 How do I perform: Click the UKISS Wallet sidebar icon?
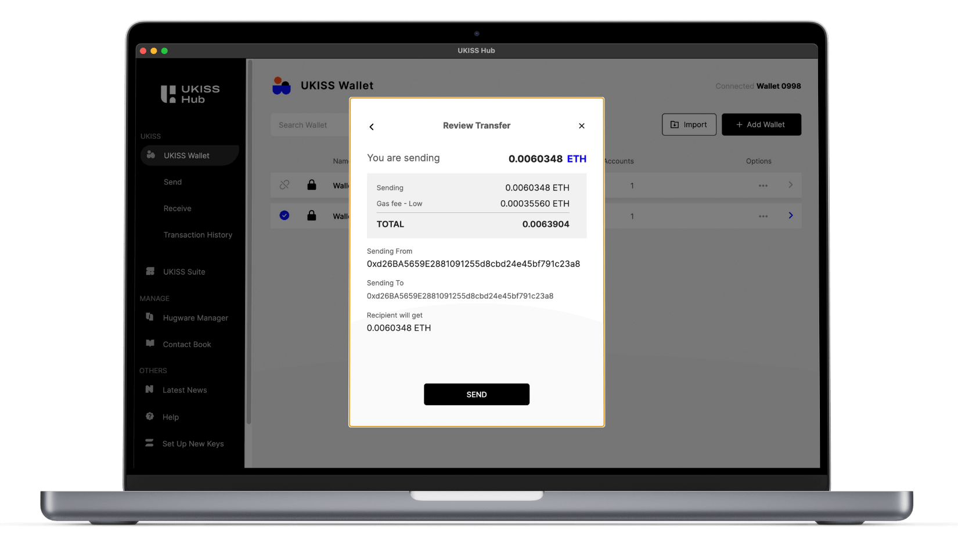coord(150,155)
